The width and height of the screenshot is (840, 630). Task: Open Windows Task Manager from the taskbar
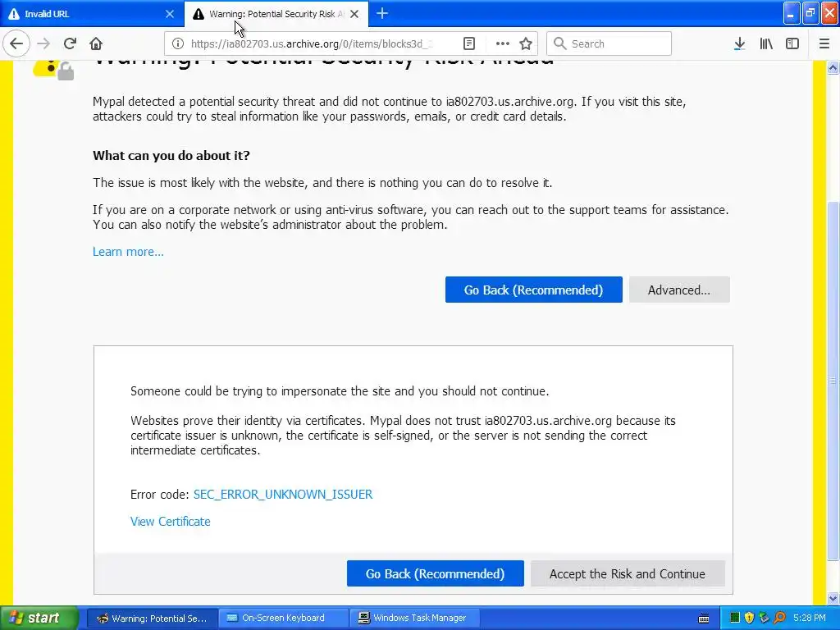point(415,619)
